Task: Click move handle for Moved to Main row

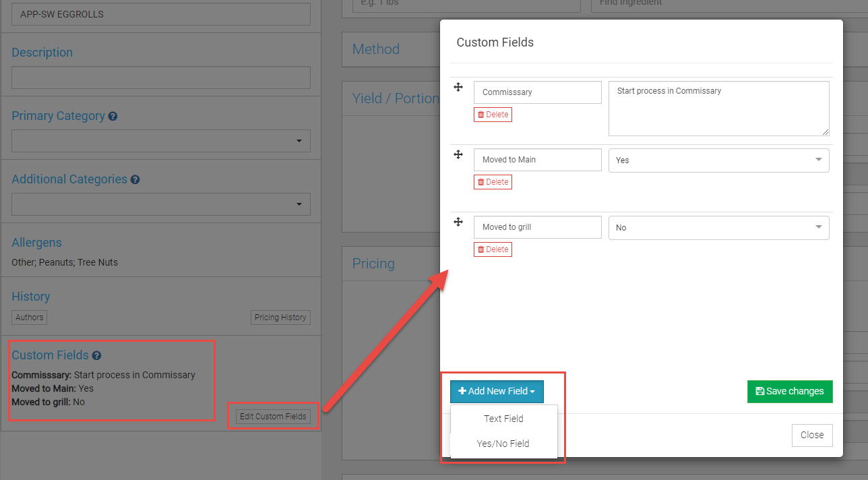Action: pos(458,154)
